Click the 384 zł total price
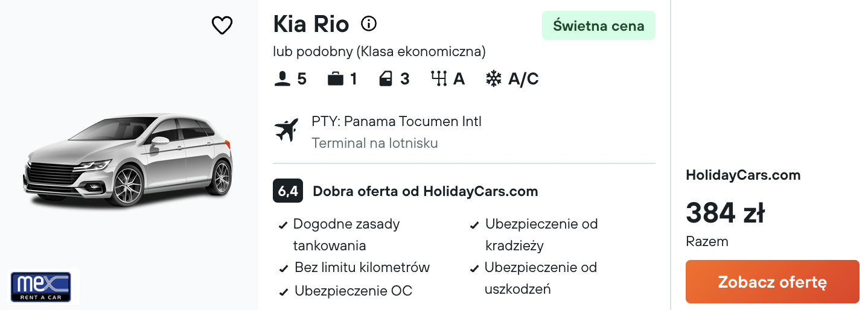The image size is (868, 310). click(x=725, y=213)
